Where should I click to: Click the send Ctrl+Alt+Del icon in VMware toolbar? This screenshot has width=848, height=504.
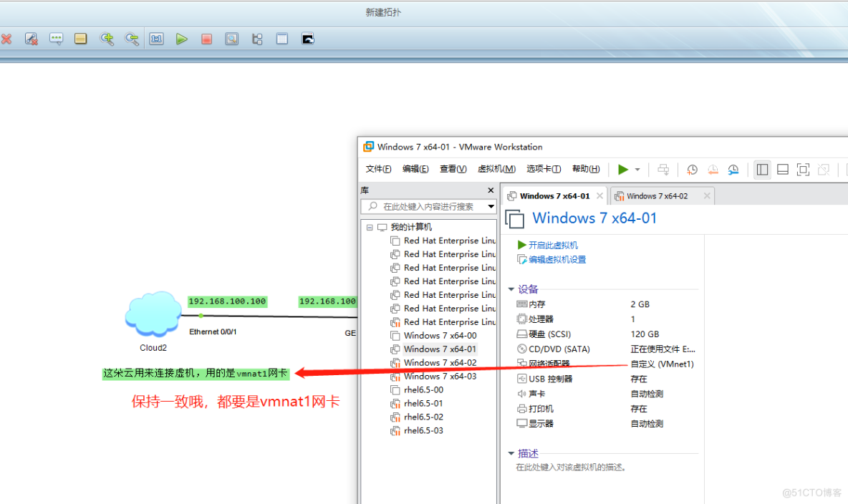pos(664,170)
